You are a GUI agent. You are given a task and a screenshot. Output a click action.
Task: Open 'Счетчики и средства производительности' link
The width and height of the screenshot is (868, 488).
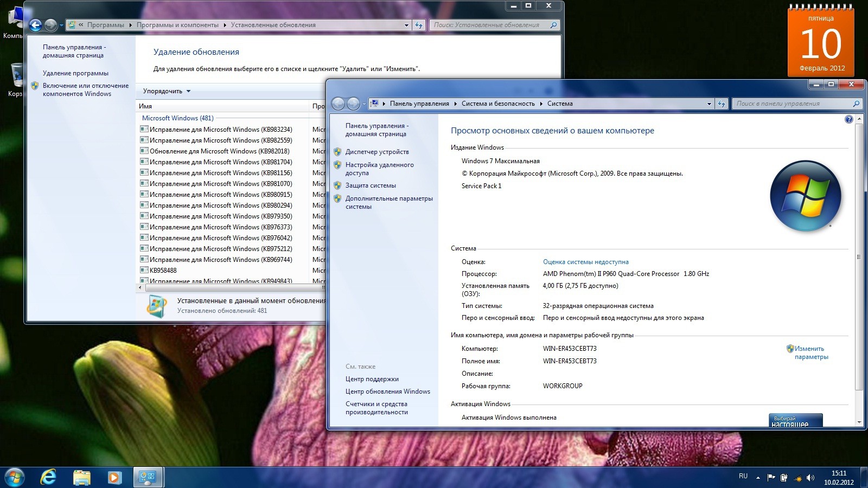tap(376, 408)
